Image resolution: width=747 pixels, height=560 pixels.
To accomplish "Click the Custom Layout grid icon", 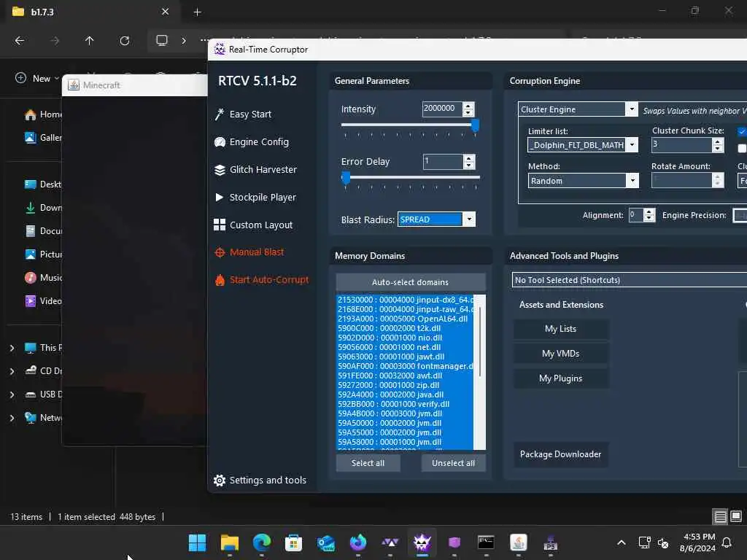I will coord(220,225).
